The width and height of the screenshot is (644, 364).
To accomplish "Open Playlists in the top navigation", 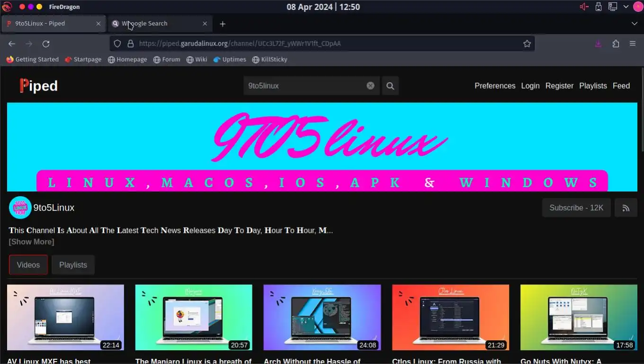I will tap(593, 86).
